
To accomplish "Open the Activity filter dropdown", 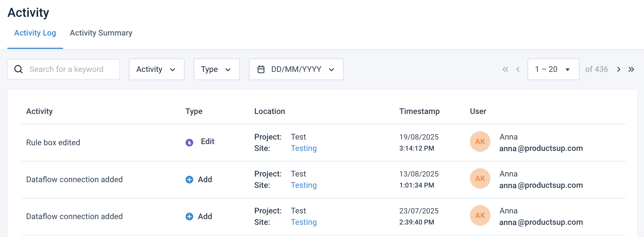I will (156, 69).
